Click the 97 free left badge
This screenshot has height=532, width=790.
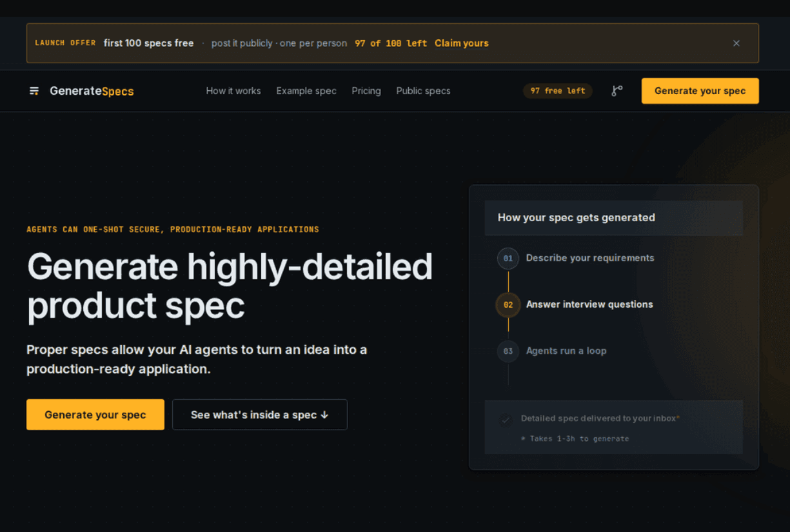coord(558,91)
